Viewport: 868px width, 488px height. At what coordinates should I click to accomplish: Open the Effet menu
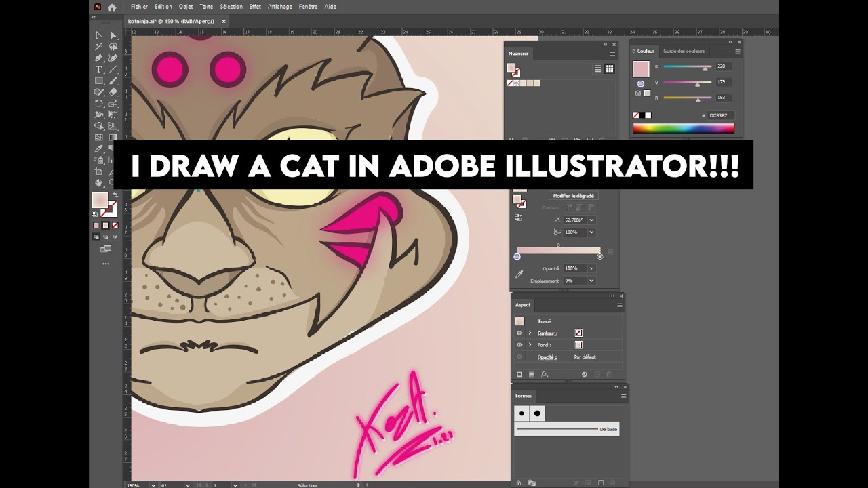coord(255,7)
